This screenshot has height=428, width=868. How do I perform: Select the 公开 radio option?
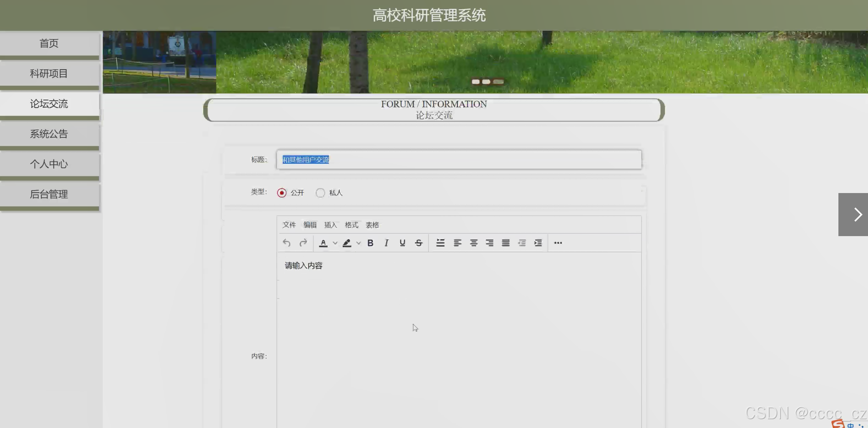click(282, 193)
